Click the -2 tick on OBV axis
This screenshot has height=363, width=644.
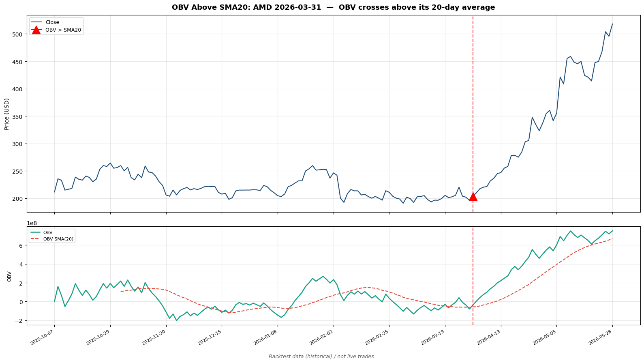click(x=19, y=321)
